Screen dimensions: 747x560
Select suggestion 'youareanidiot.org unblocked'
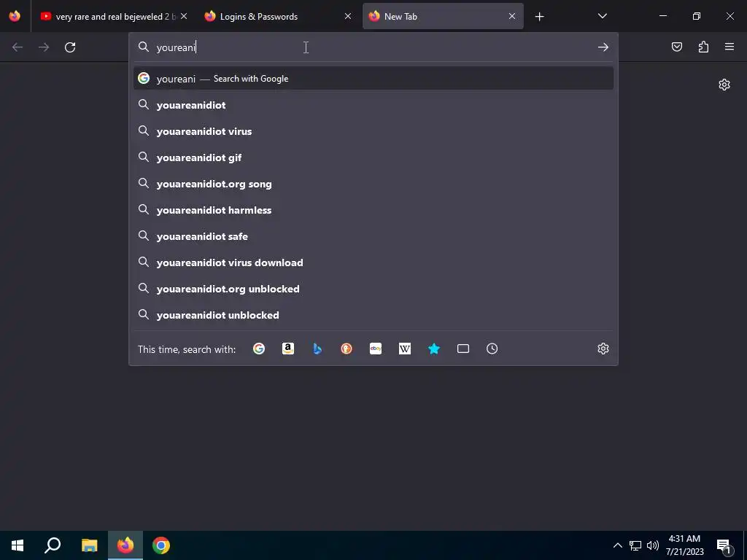tap(373, 289)
